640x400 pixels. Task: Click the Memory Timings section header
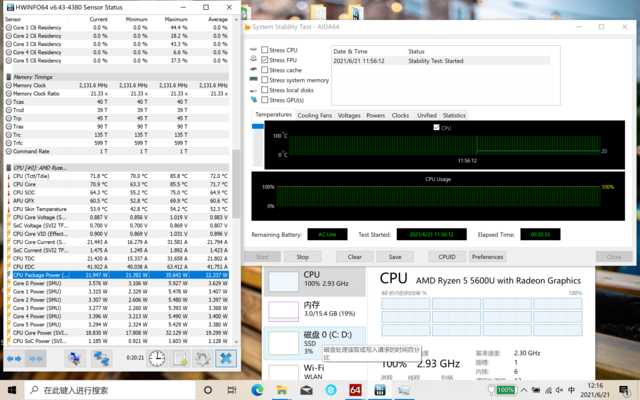click(x=118, y=77)
